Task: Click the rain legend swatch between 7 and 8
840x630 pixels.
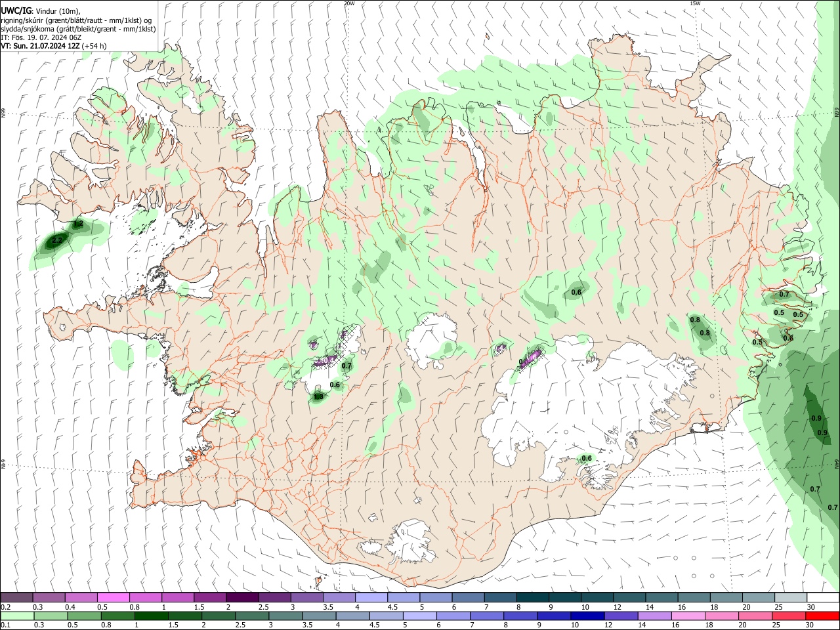Action: (x=487, y=616)
